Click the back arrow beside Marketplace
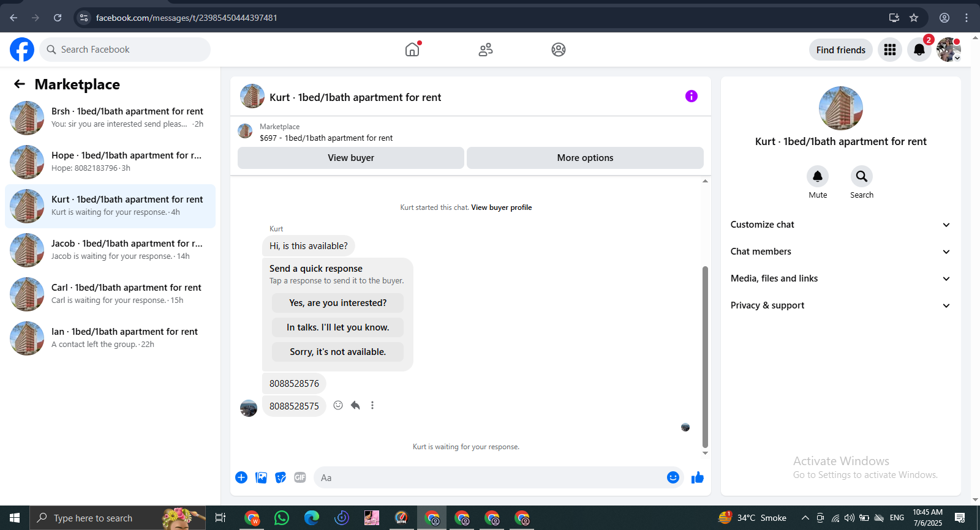 [x=20, y=84]
